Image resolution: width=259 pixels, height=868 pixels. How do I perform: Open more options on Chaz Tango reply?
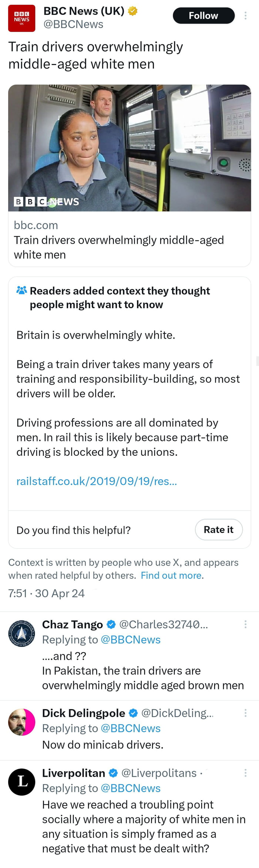pos(245,624)
